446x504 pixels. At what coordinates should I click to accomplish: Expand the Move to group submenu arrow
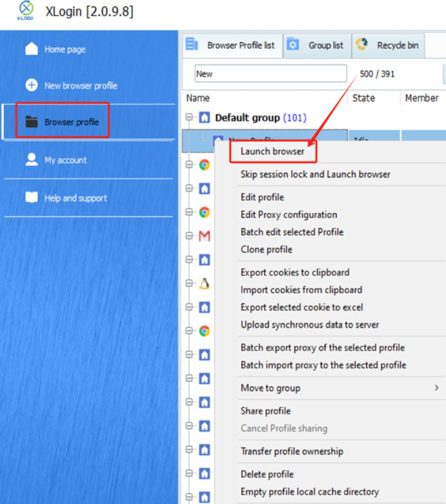pos(437,388)
